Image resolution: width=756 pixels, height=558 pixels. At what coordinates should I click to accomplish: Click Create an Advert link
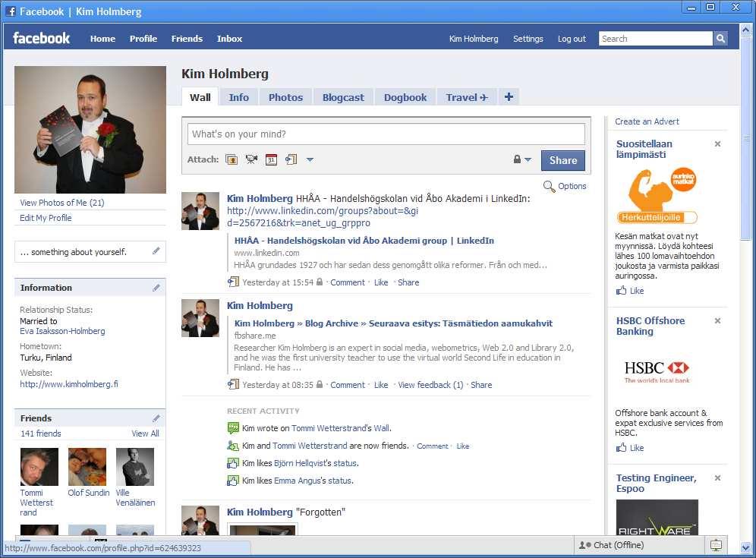(647, 121)
